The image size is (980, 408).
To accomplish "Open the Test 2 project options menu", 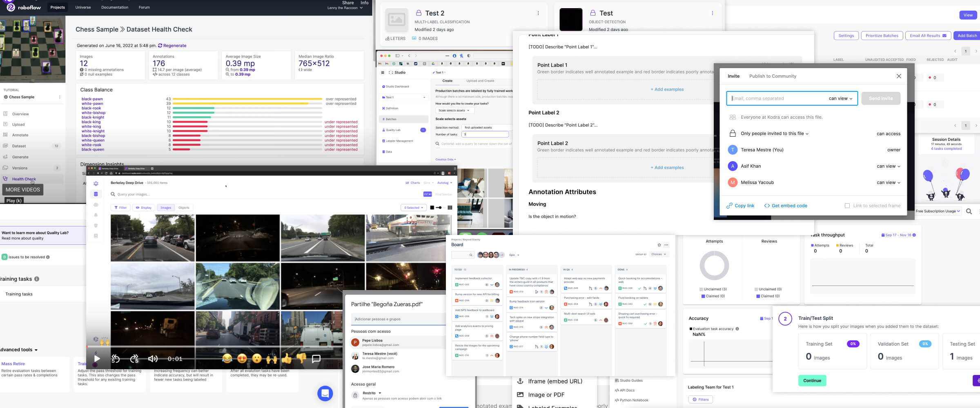I will pos(538,13).
